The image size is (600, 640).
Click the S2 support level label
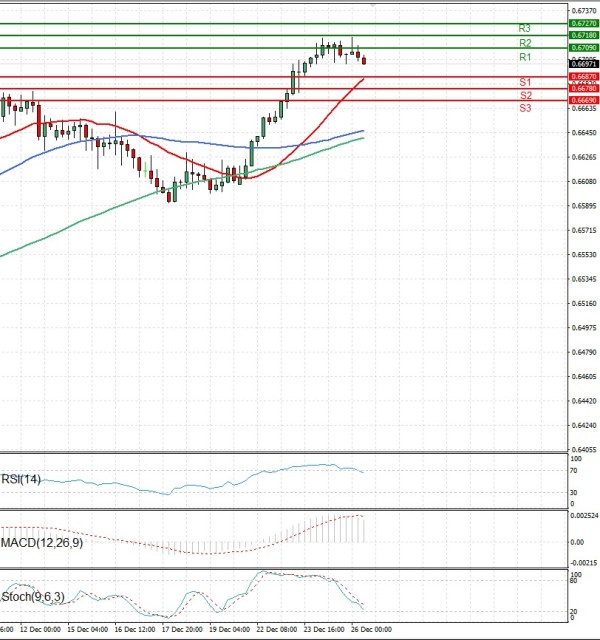[x=524, y=95]
